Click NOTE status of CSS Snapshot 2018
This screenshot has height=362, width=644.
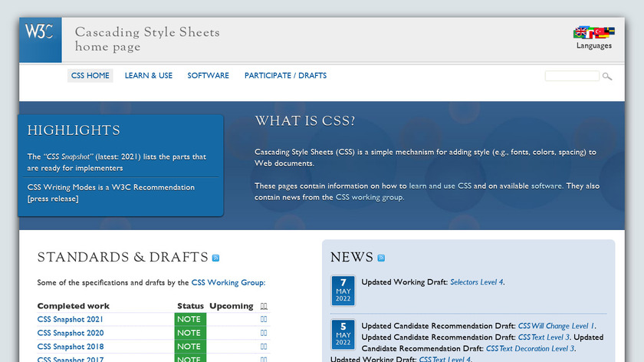(190, 347)
